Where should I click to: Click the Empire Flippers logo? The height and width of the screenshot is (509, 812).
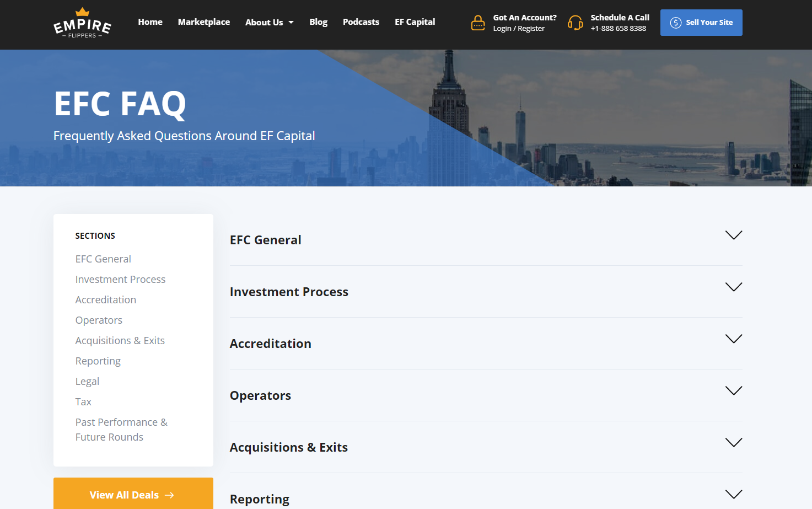pyautogui.click(x=82, y=23)
